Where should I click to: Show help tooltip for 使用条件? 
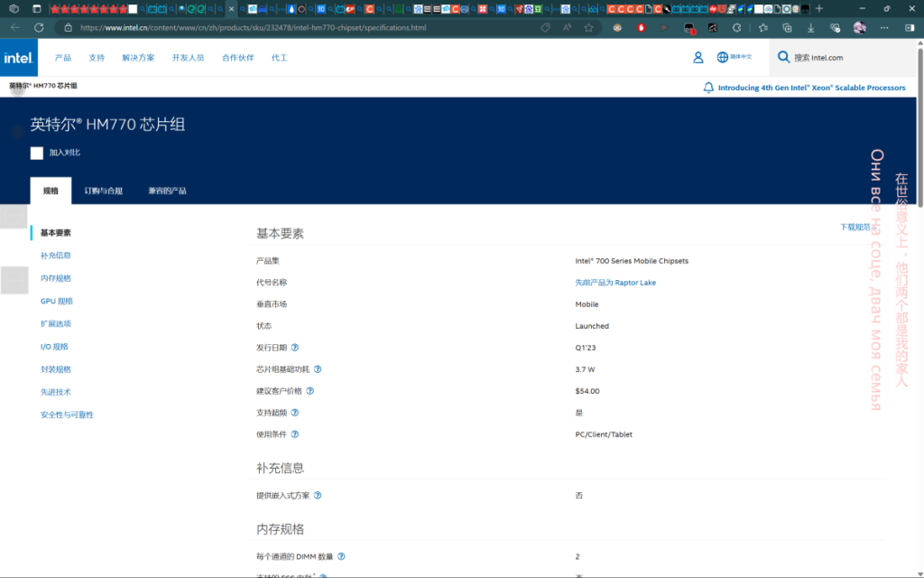pos(295,434)
